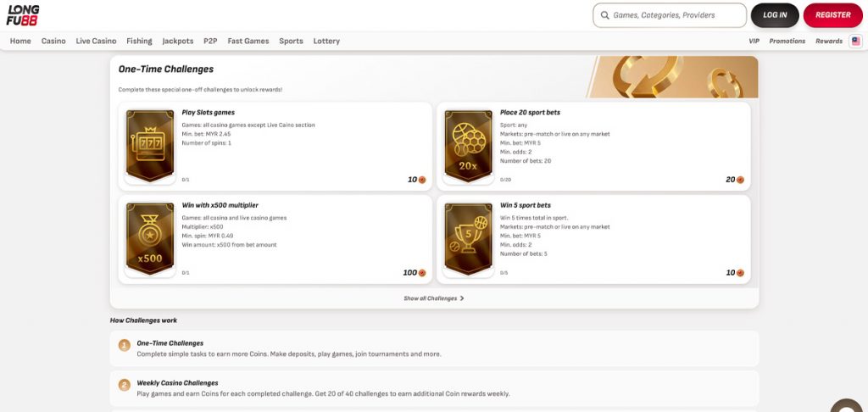Click the search magnifier icon
Viewport: 868px width, 412px height.
(x=604, y=15)
